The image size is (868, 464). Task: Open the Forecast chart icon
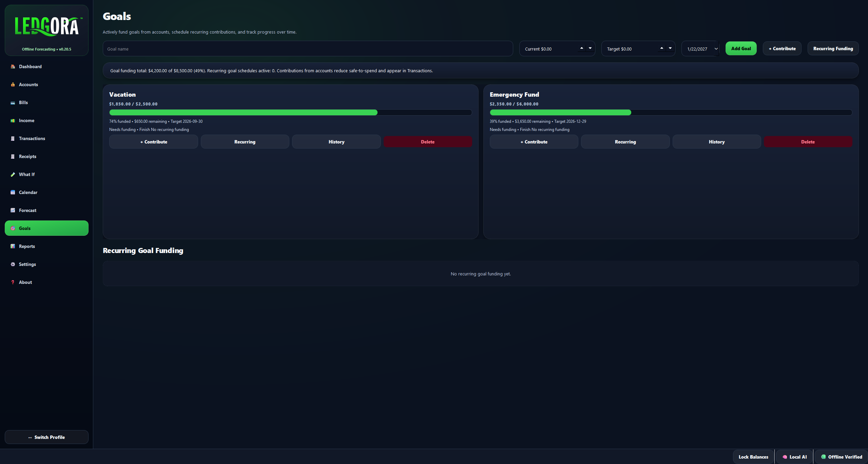point(13,210)
